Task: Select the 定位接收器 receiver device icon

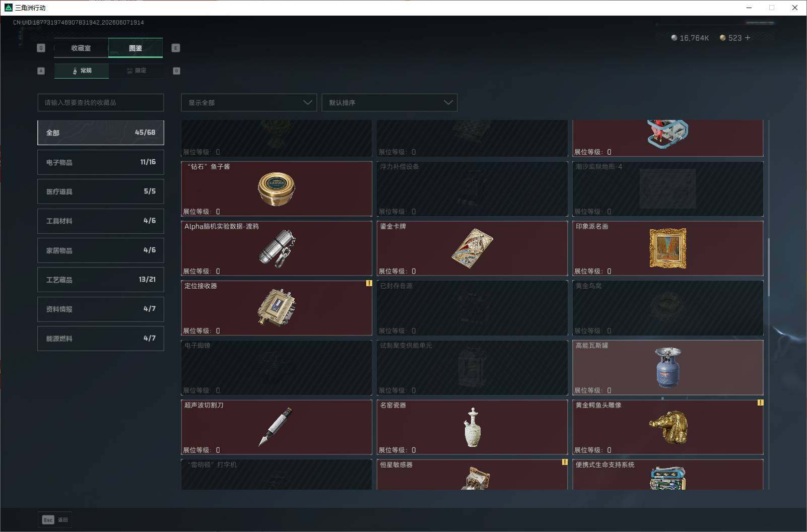Action: pos(276,307)
